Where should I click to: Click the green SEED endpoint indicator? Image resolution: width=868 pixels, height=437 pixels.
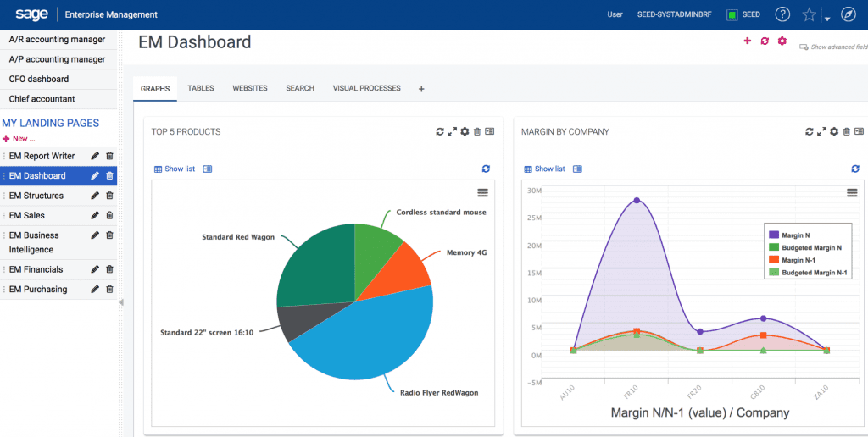pyautogui.click(x=732, y=15)
